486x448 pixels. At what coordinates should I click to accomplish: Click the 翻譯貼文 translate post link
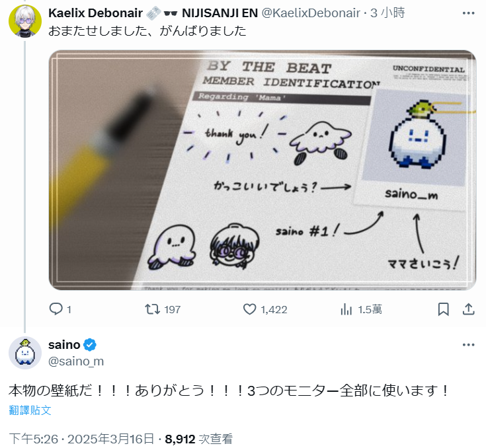click(x=30, y=410)
